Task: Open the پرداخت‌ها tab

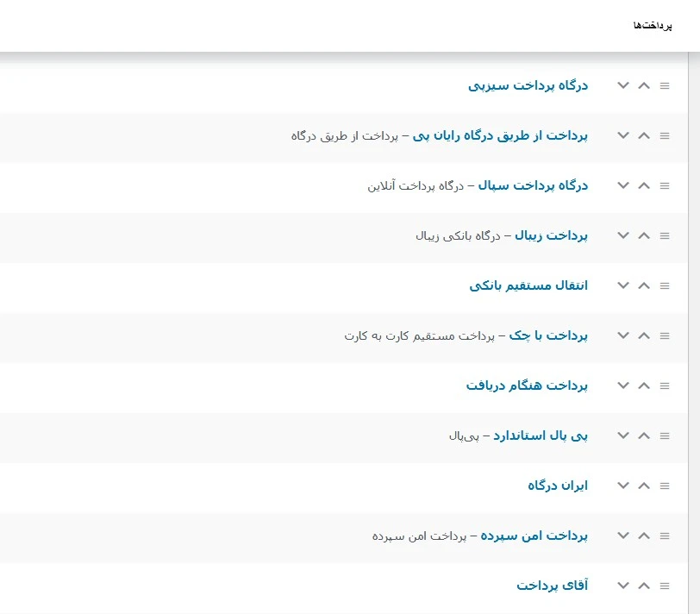Action: click(x=651, y=26)
